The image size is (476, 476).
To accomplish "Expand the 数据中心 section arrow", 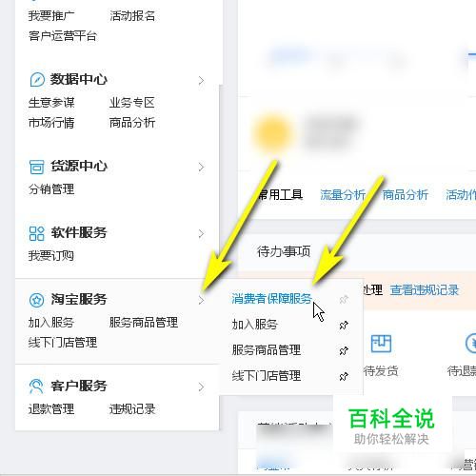I will [x=201, y=81].
